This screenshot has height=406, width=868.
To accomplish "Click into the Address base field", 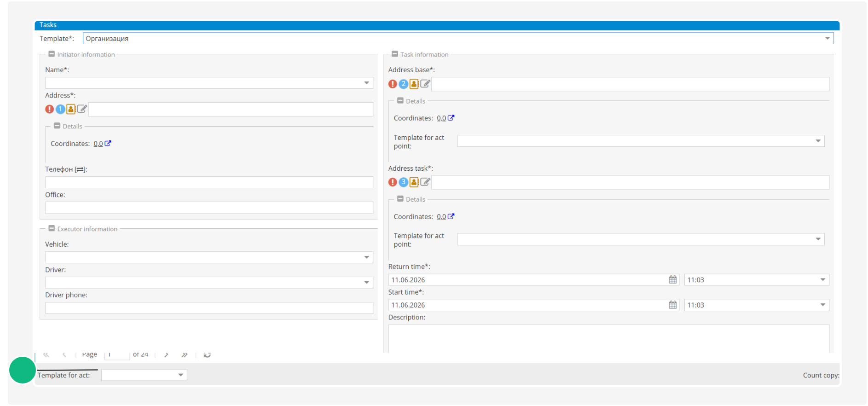I will click(630, 84).
